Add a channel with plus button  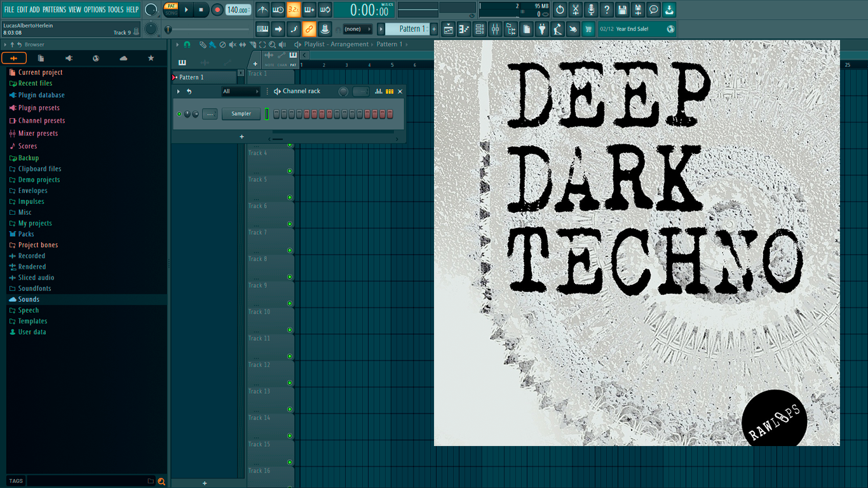click(241, 137)
